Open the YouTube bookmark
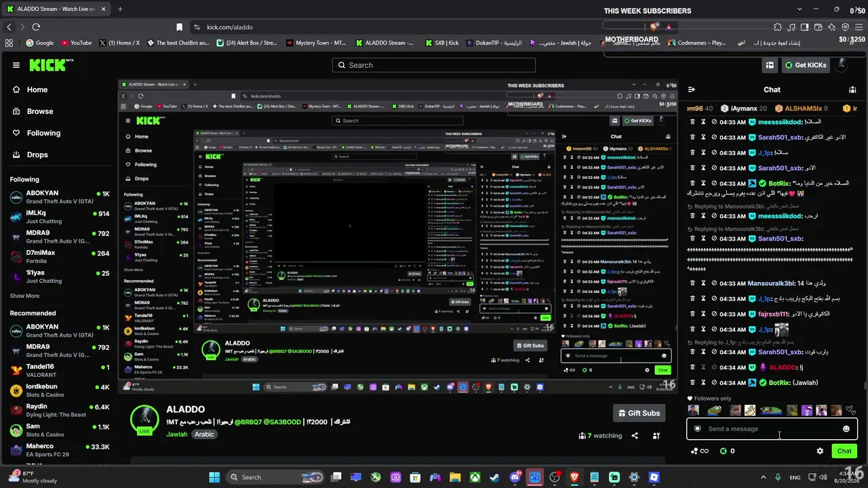Screen dimensions: 868x488 (x=76, y=43)
